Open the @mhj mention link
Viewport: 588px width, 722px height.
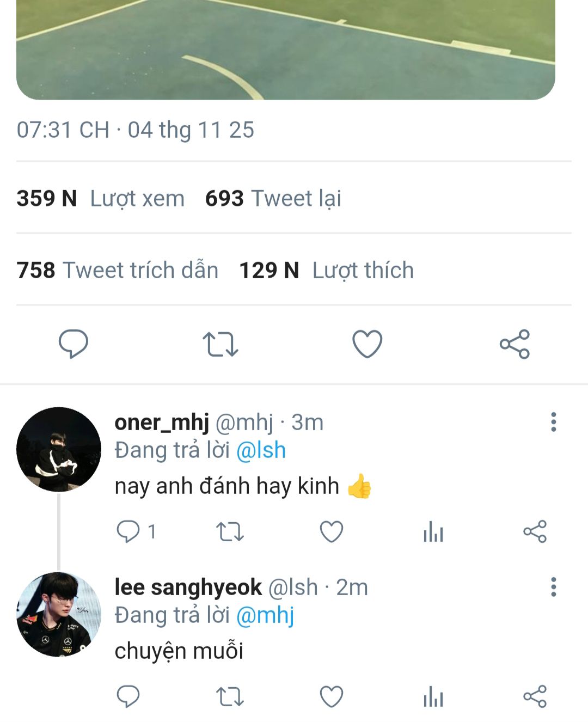pyautogui.click(x=265, y=615)
